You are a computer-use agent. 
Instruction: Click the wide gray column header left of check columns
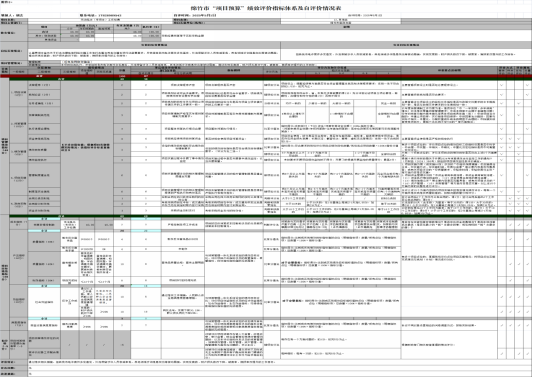pos(449,70)
